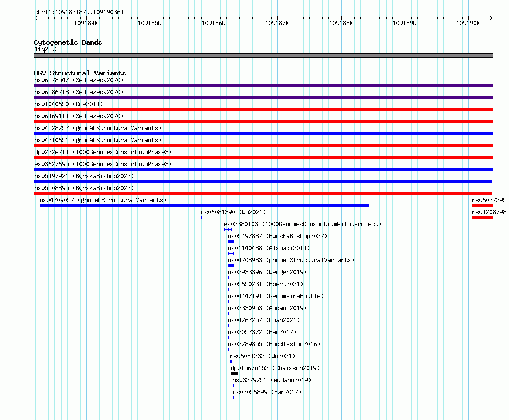Click the blue block under nsv5497887
The image size is (509, 420).
[231, 242]
